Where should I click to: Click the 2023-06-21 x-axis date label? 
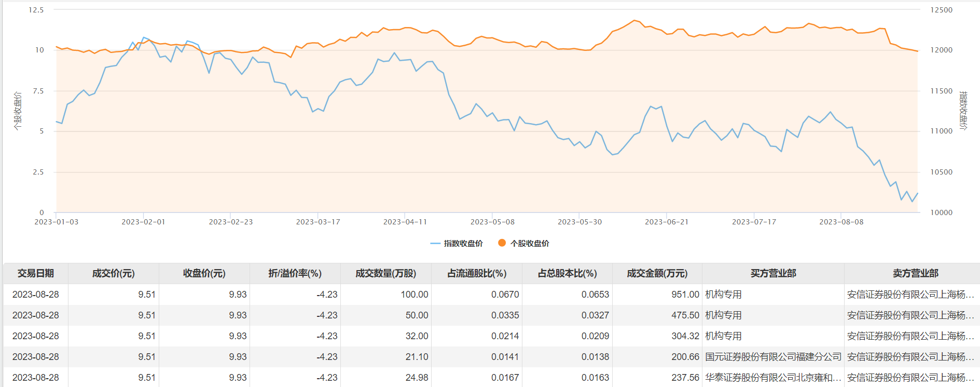666,222
